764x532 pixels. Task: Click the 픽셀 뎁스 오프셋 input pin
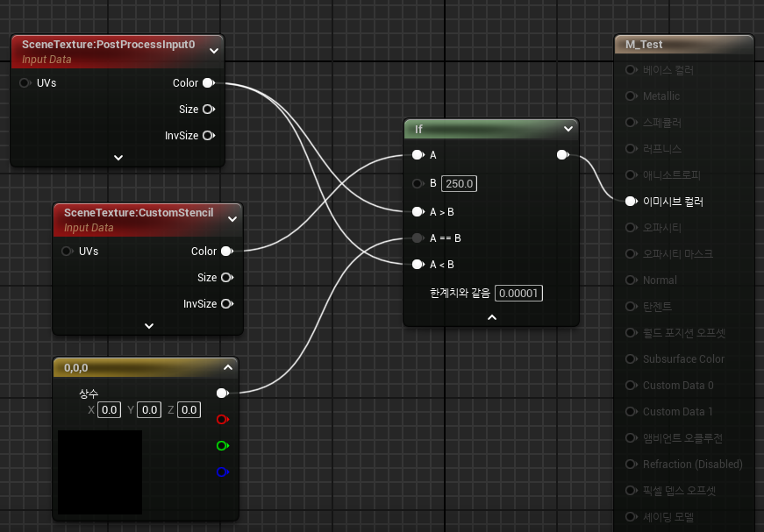(632, 490)
